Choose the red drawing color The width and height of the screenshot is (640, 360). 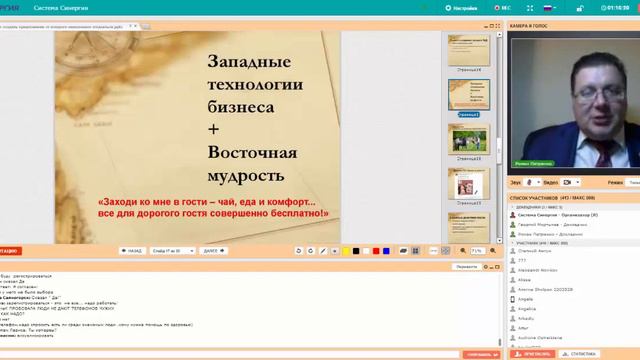[x=376, y=251]
